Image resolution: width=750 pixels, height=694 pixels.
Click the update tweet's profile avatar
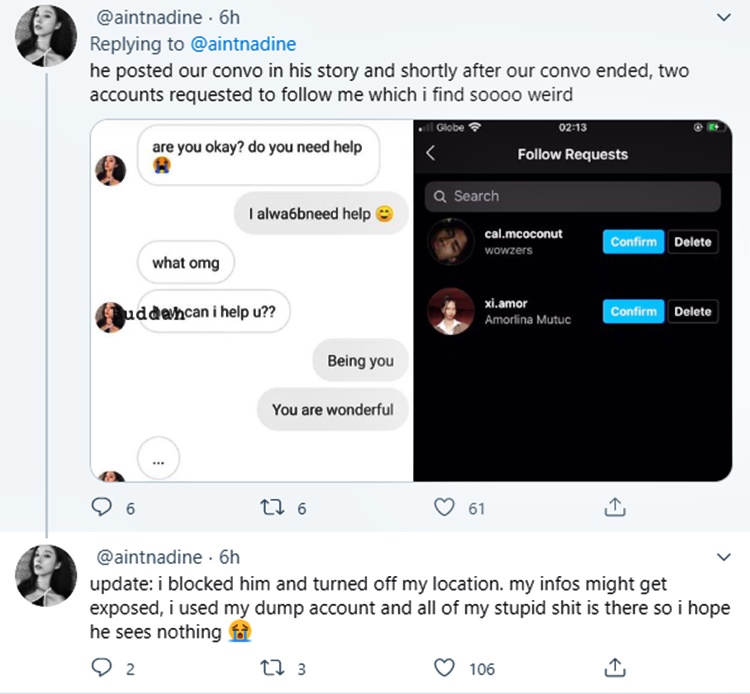click(x=46, y=575)
